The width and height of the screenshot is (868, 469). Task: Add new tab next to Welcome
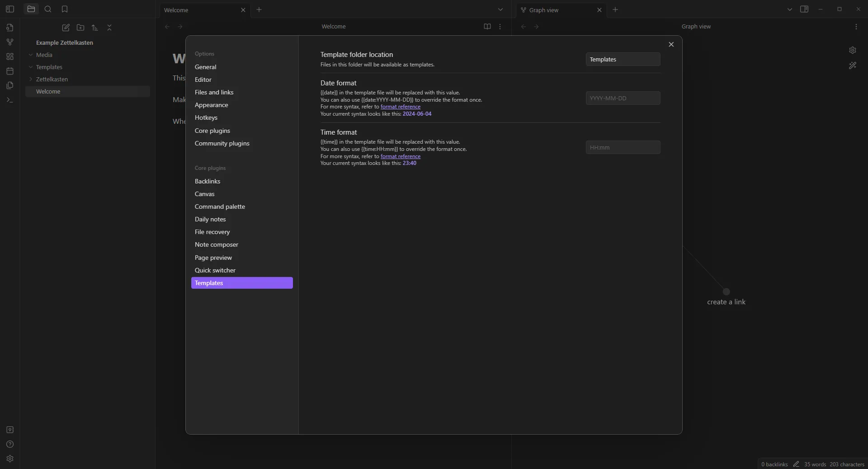click(x=259, y=9)
